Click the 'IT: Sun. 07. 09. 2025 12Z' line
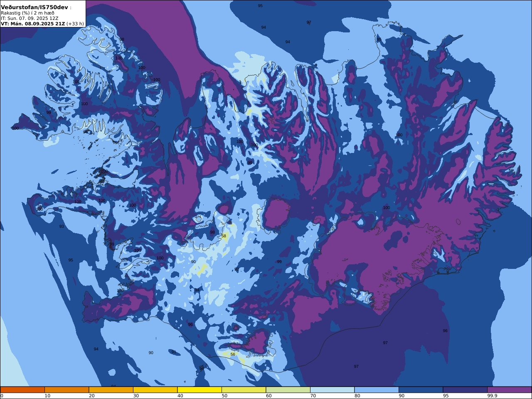 (30, 18)
